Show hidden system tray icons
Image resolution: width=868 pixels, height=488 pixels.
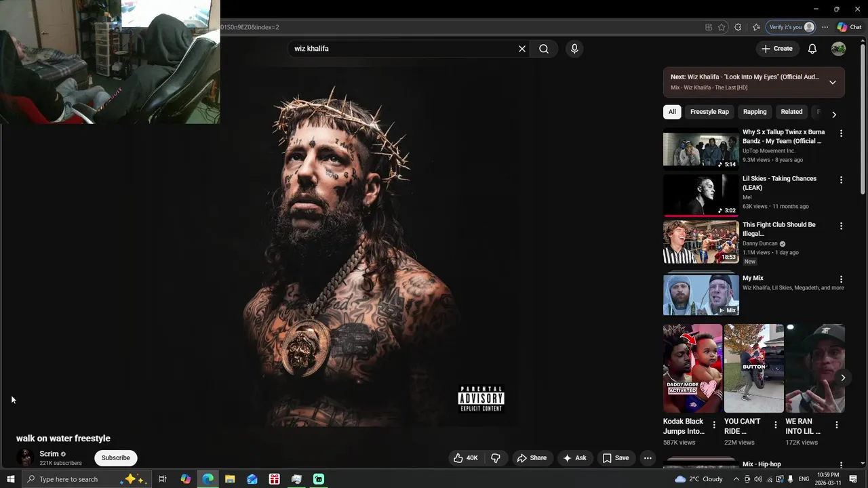736,479
